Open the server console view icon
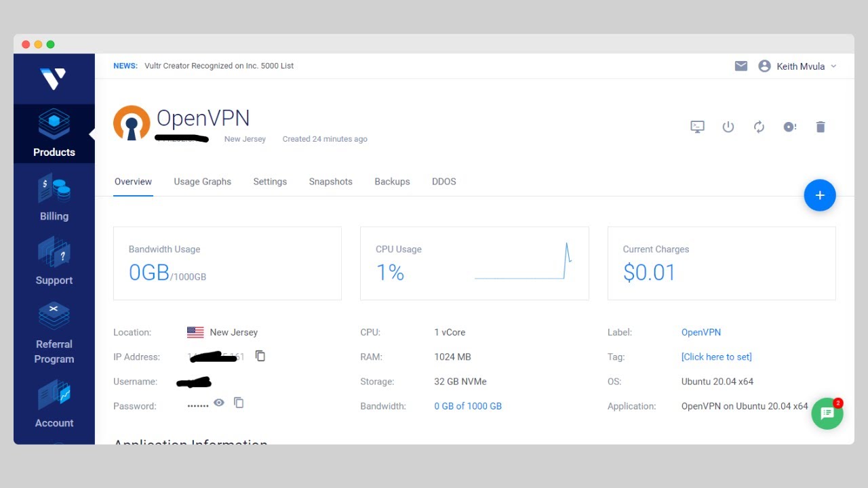 click(x=697, y=127)
